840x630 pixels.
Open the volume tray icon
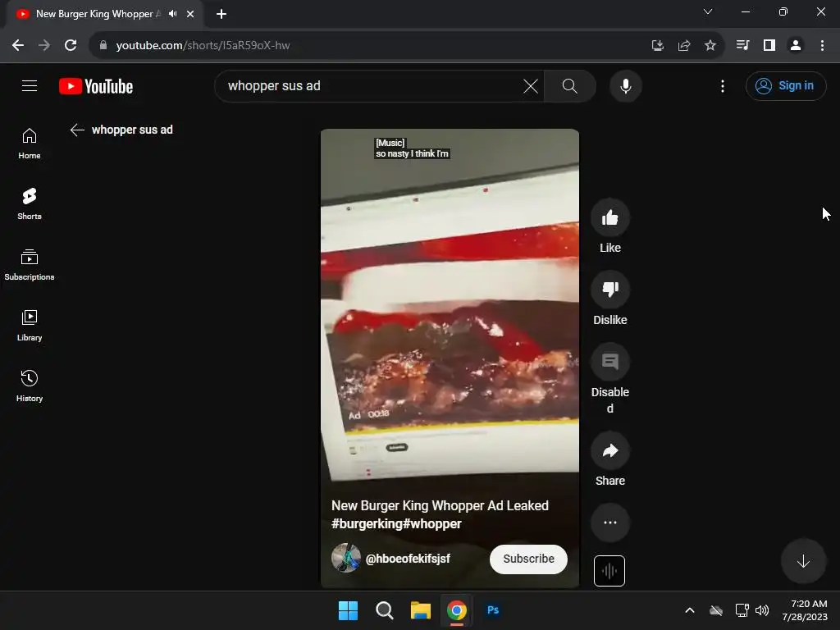[762, 610]
